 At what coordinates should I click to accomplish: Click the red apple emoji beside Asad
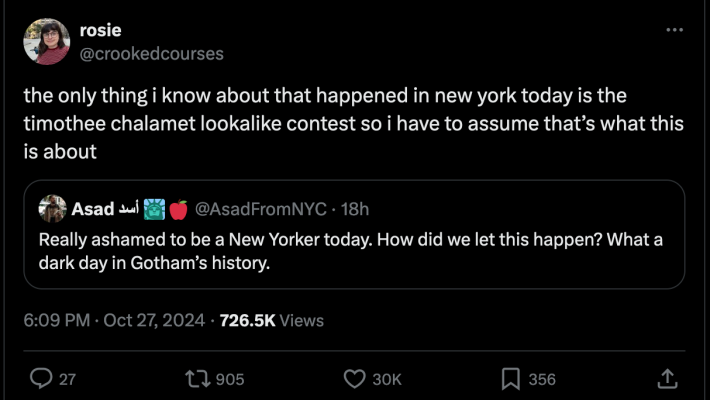click(179, 209)
